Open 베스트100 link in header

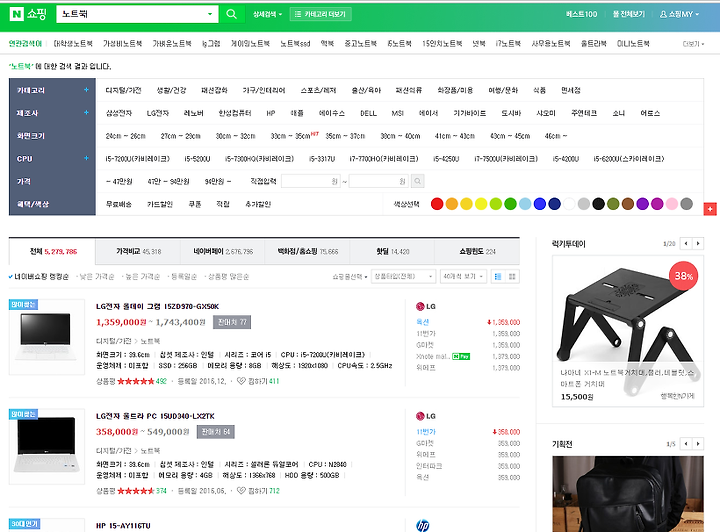click(581, 14)
